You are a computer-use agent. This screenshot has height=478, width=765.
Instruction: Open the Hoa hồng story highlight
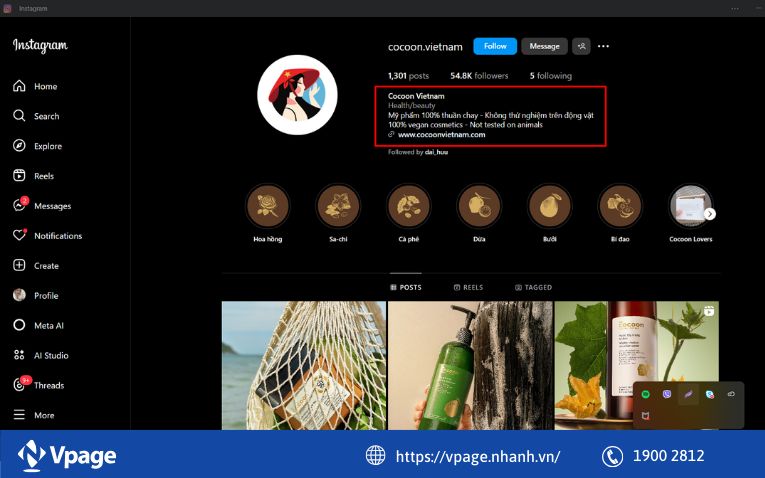point(267,206)
